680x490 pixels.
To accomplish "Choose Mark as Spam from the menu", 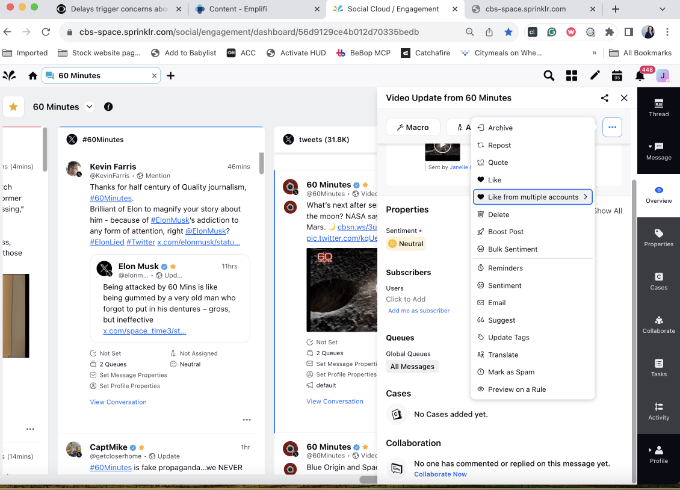I will 533,372.
